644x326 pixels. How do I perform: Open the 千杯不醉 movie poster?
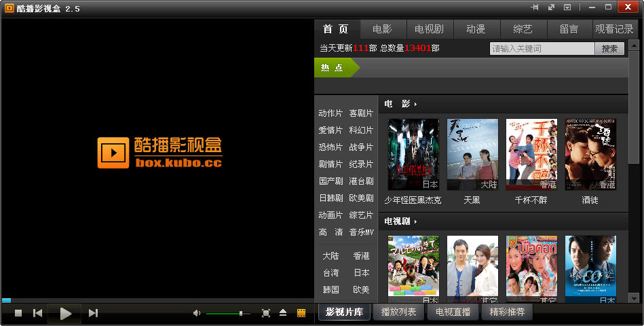pyautogui.click(x=531, y=155)
